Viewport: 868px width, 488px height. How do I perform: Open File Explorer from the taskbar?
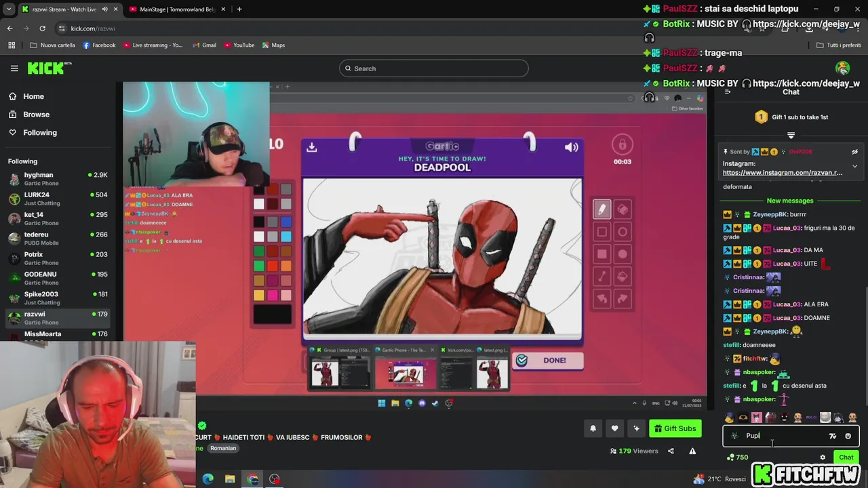coord(230,479)
